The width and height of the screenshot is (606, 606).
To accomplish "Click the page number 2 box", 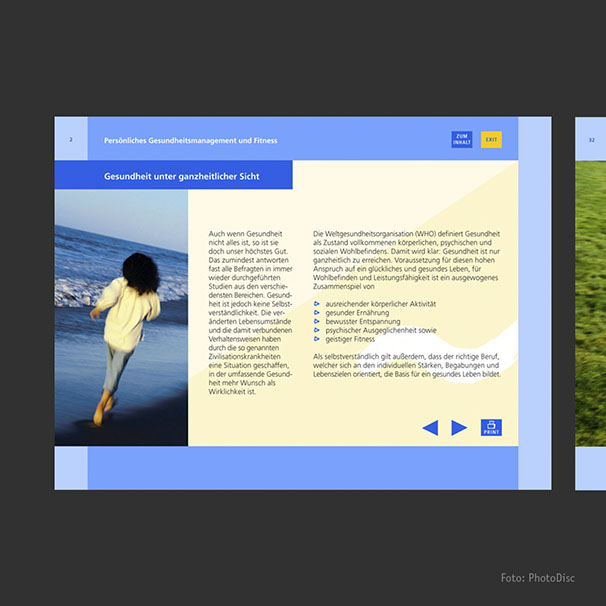I will [71, 140].
